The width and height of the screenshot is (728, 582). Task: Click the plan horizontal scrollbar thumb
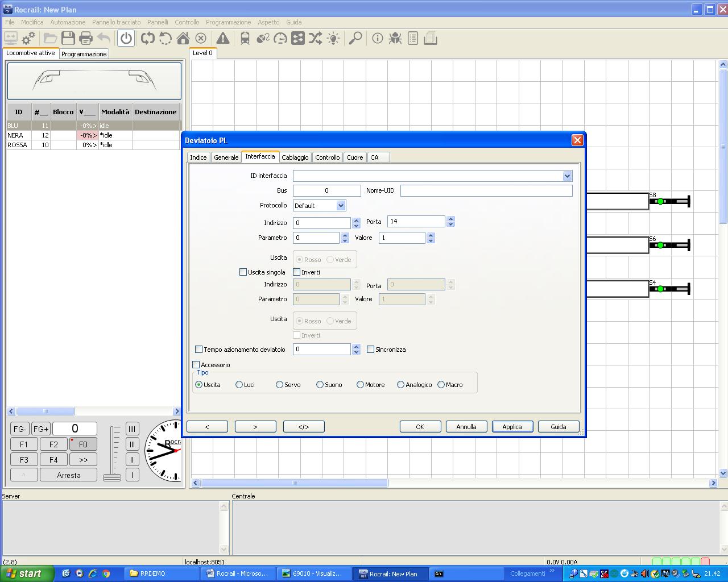coord(294,483)
